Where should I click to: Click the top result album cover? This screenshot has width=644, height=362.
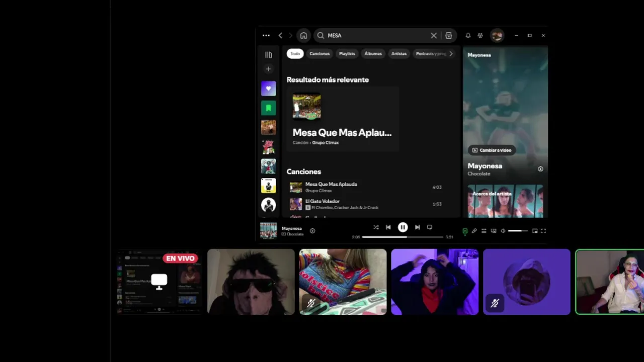[x=307, y=107]
